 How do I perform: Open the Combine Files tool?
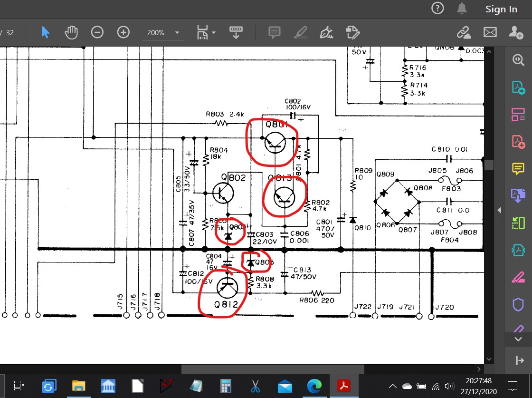pyautogui.click(x=518, y=195)
